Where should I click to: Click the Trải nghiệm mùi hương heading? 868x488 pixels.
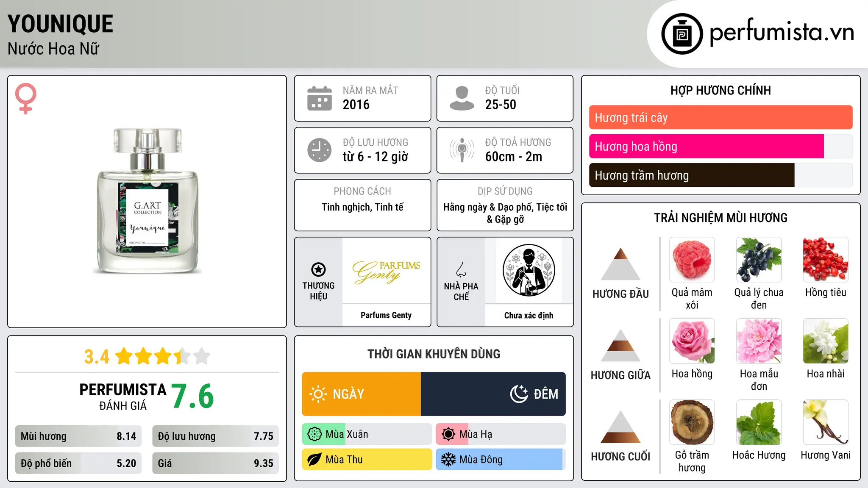(721, 218)
